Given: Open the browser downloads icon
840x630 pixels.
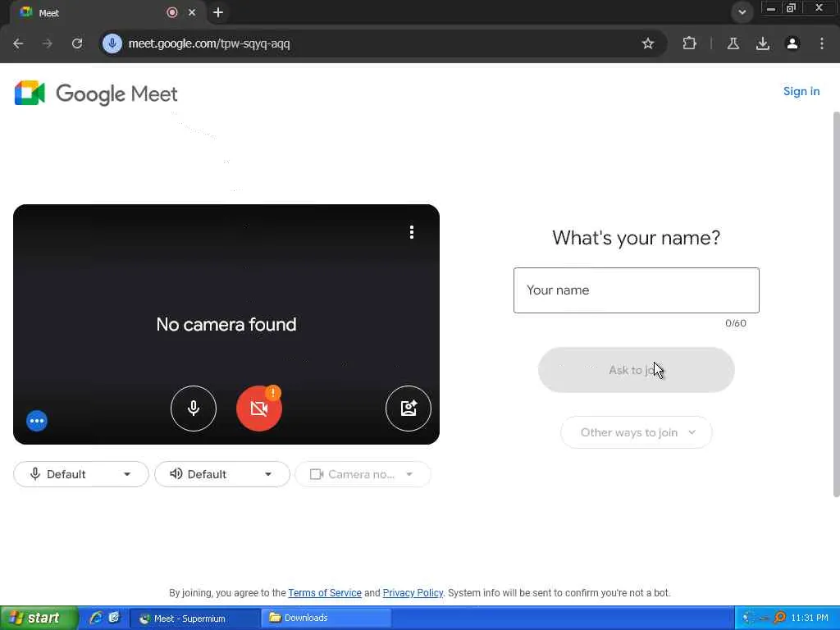Looking at the screenshot, I should [x=763, y=43].
